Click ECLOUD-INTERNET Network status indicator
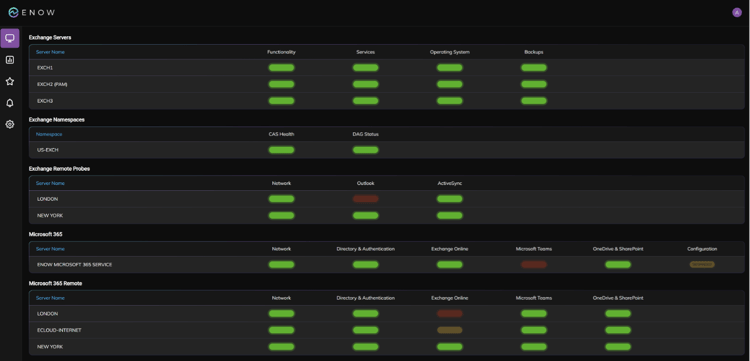The width and height of the screenshot is (750, 361). [281, 330]
